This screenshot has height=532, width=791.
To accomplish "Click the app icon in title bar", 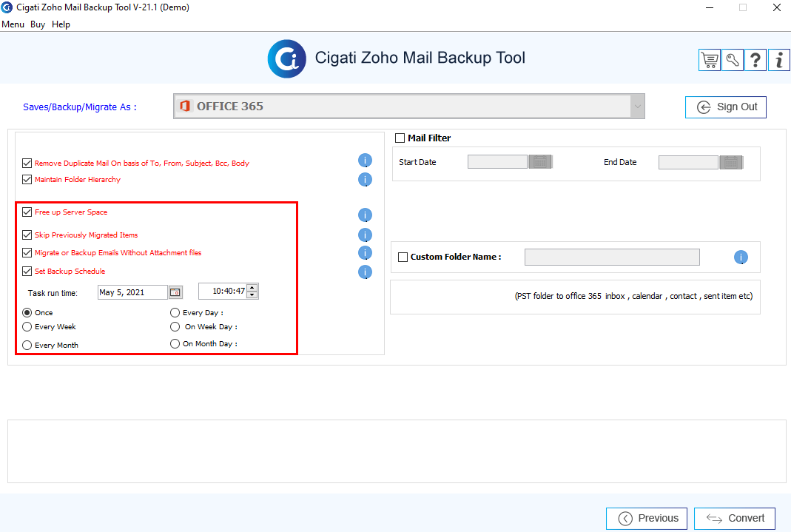I will click(7, 7).
